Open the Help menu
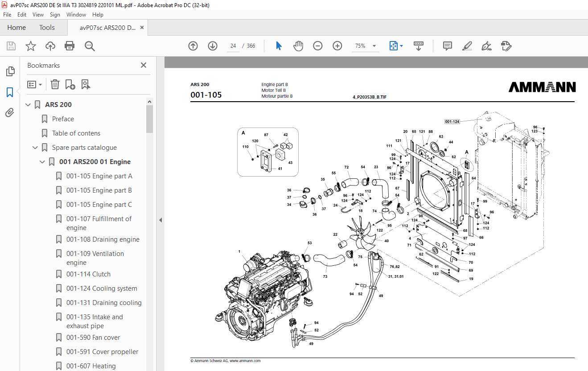 (98, 15)
